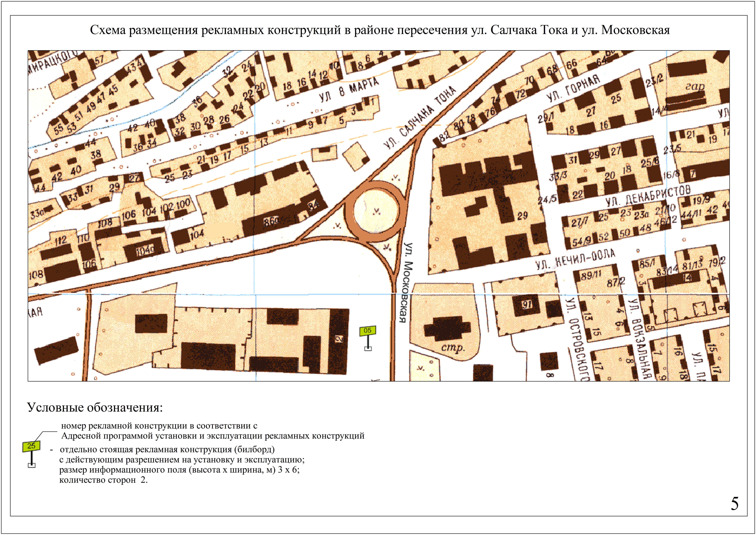The image size is (756, 535).
Task: Select legend line "отдельно стоящая рекламная конструкция (билборд)"
Action: point(167,450)
